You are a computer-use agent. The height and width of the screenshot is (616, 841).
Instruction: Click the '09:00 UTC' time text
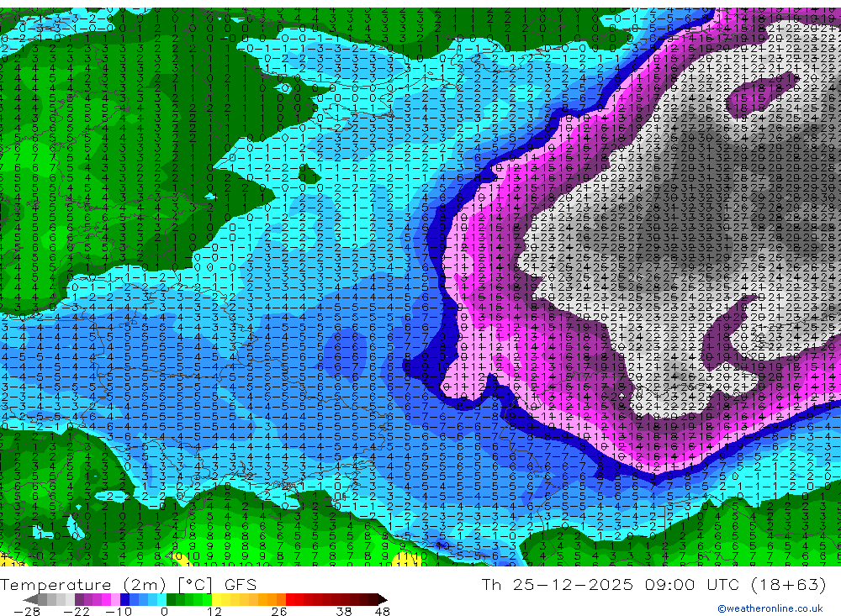(x=692, y=584)
